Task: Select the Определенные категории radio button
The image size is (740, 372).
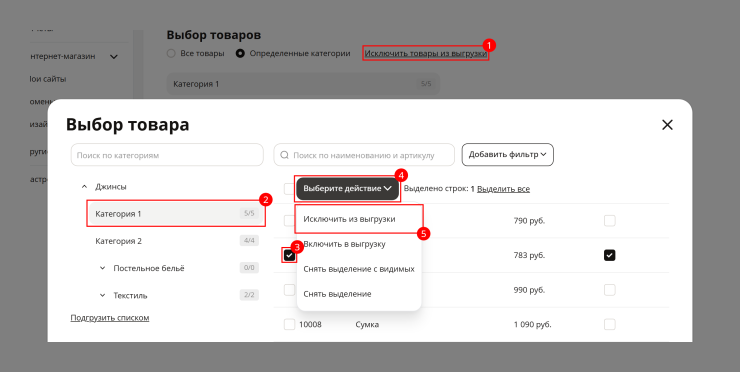Action: coord(240,53)
